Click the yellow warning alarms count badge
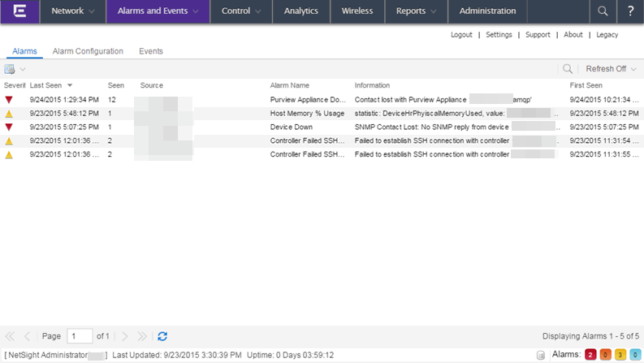 pos(620,355)
